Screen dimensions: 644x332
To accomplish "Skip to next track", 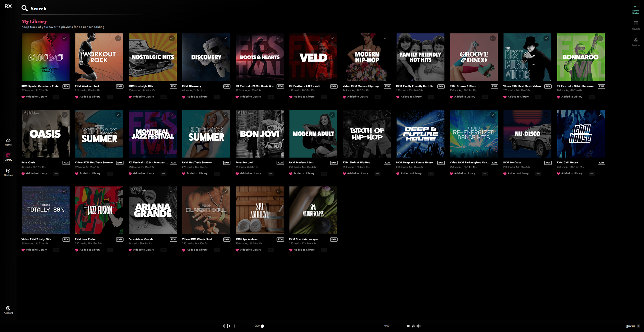I will 234,326.
